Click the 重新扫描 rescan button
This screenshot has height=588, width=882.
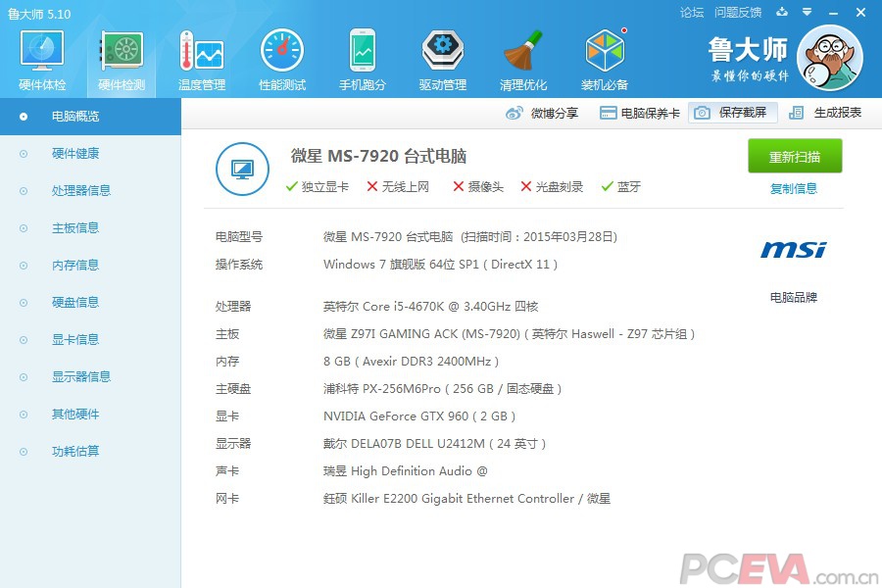point(794,157)
